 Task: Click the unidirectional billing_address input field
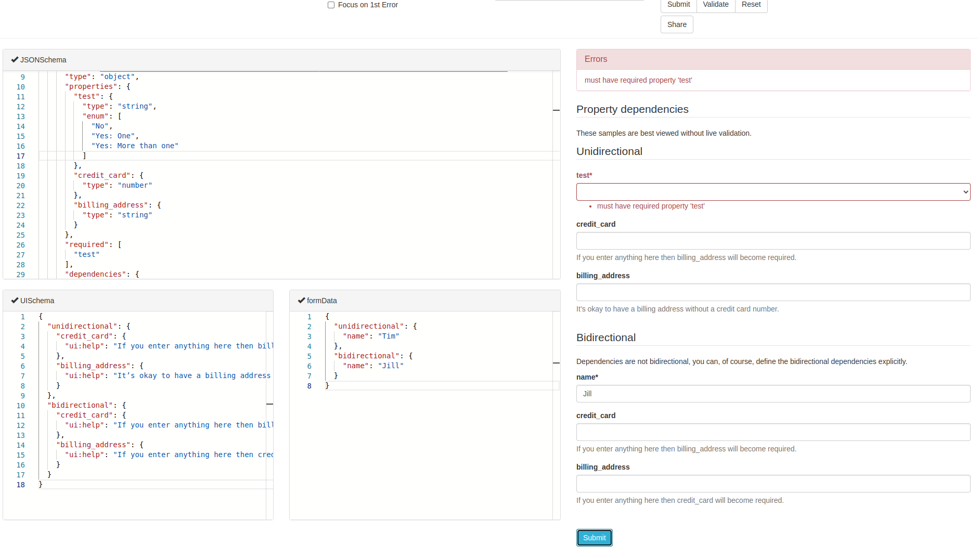[773, 292]
